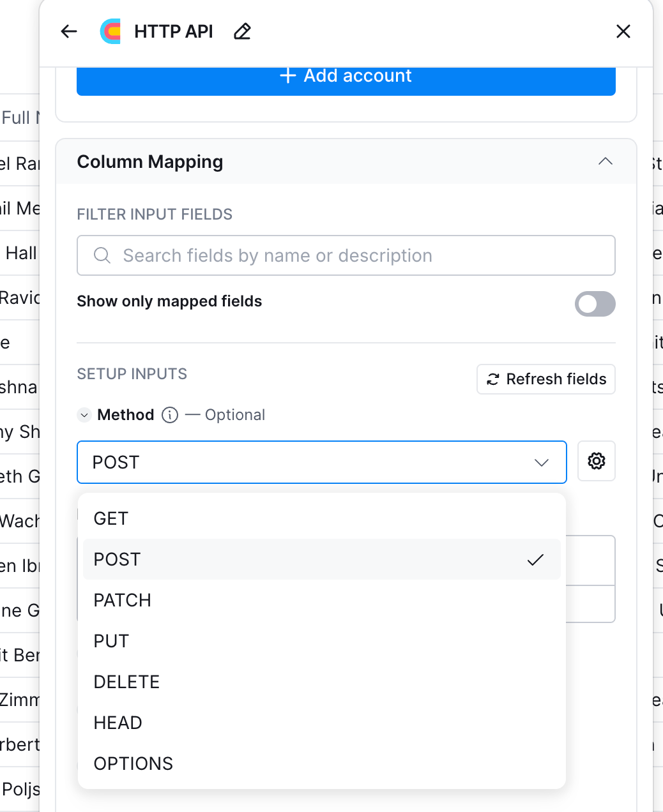Click the back arrow icon
Viewport: 663px width, 812px height.
69,31
